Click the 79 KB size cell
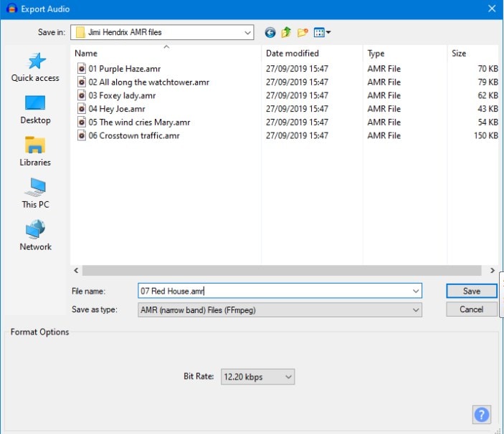This screenshot has height=434, width=504. (488, 82)
